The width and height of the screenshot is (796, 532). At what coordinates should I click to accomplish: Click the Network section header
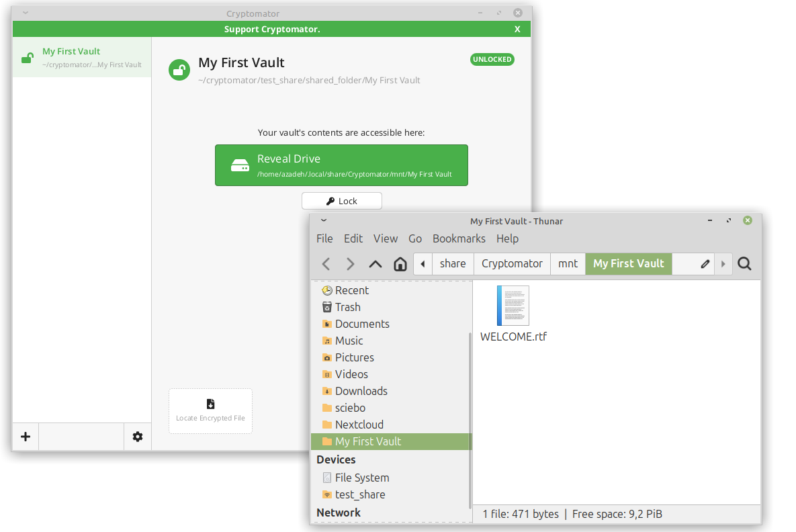click(338, 513)
